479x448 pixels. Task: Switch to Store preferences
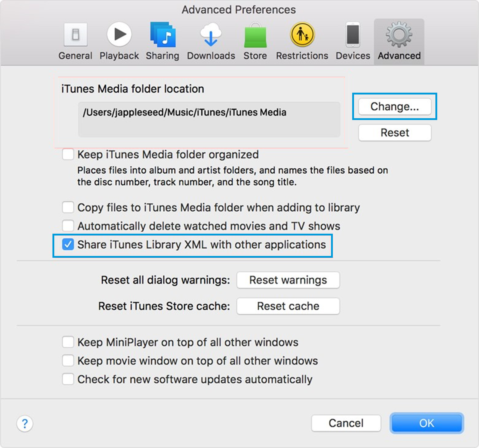[255, 41]
